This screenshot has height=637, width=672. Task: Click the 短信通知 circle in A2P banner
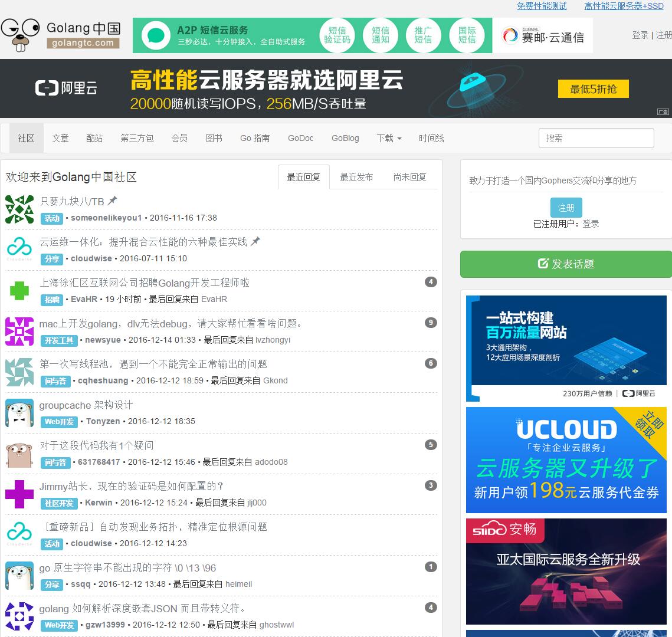[381, 35]
